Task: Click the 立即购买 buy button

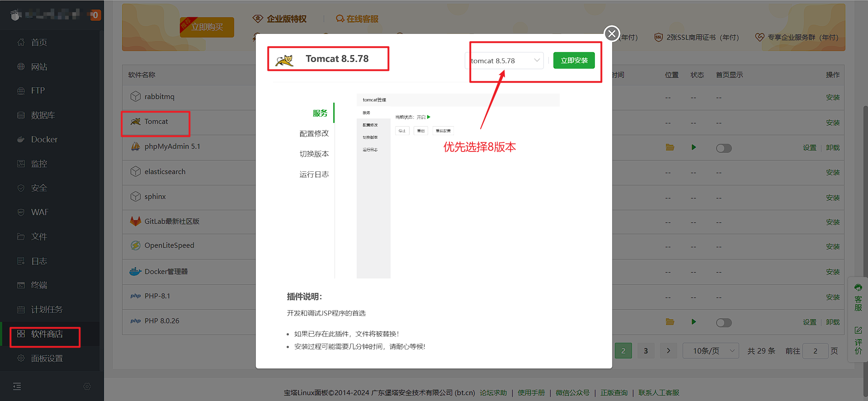Action: click(207, 27)
